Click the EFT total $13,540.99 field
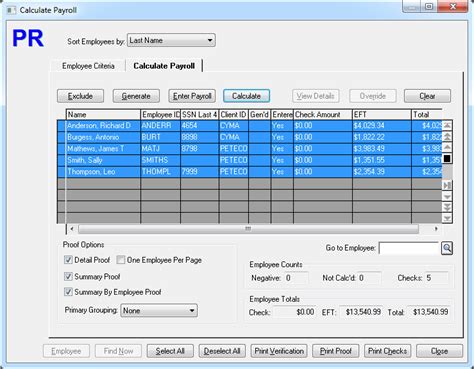This screenshot has height=369, width=474. [361, 312]
